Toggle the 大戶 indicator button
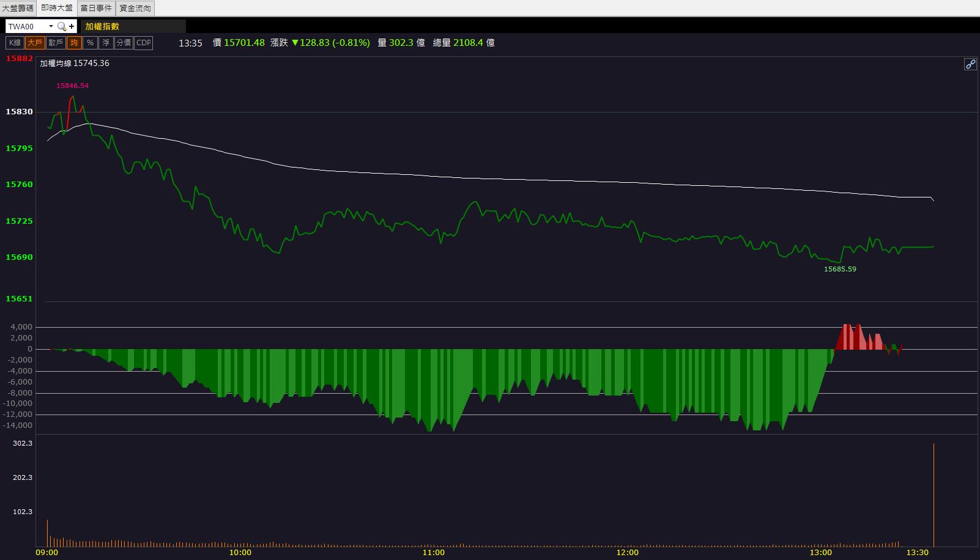980x560 pixels. point(35,43)
